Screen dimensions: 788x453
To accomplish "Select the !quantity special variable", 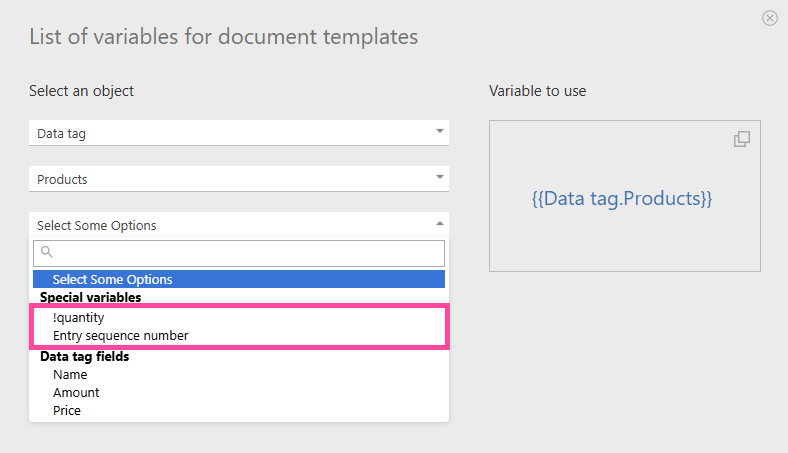I will tap(78, 317).
